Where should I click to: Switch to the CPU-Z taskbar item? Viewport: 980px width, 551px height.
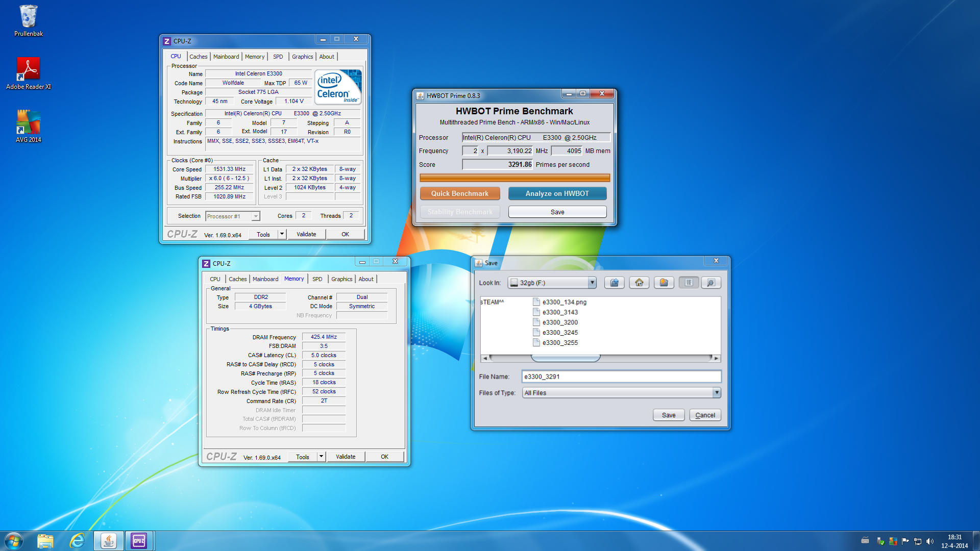click(139, 541)
